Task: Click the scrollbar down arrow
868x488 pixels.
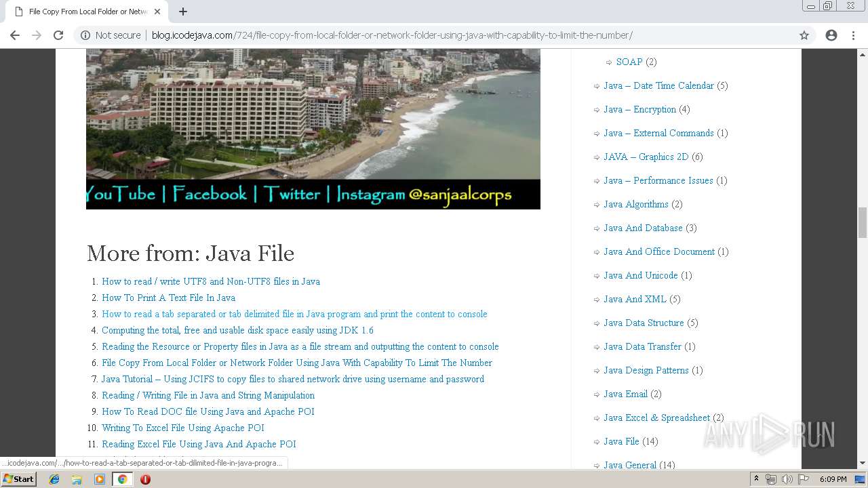Action: click(x=863, y=464)
